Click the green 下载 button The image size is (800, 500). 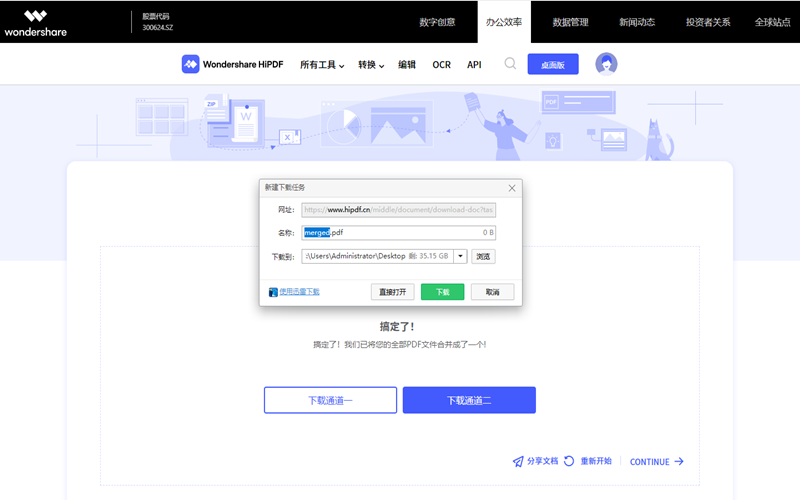point(442,292)
